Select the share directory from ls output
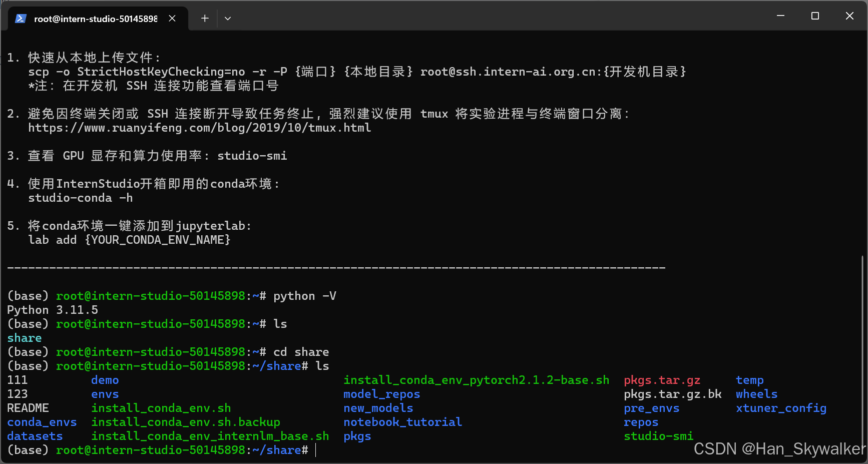 point(24,338)
